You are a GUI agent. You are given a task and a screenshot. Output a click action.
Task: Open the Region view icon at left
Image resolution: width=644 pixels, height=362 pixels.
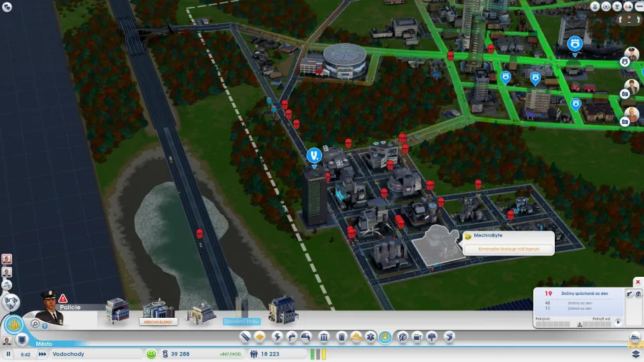click(10, 302)
